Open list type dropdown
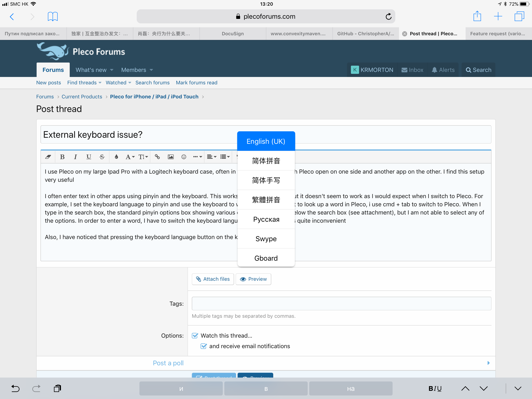This screenshot has height=399, width=532. [x=225, y=157]
